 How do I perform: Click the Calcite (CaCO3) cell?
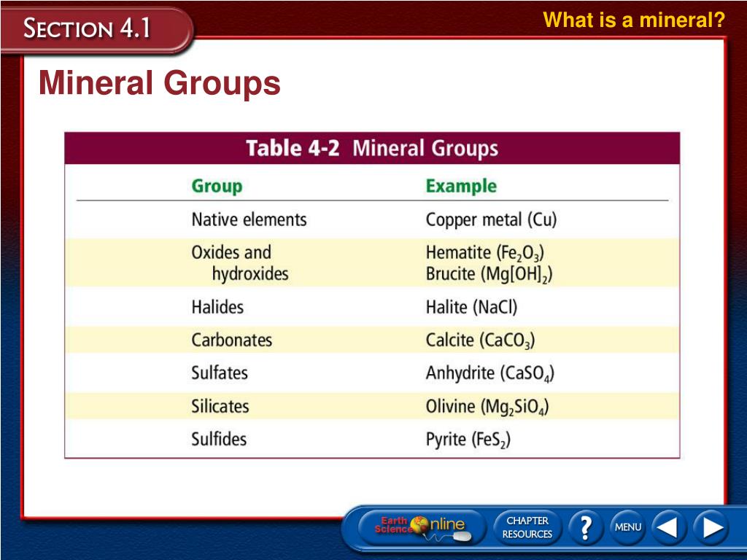480,341
